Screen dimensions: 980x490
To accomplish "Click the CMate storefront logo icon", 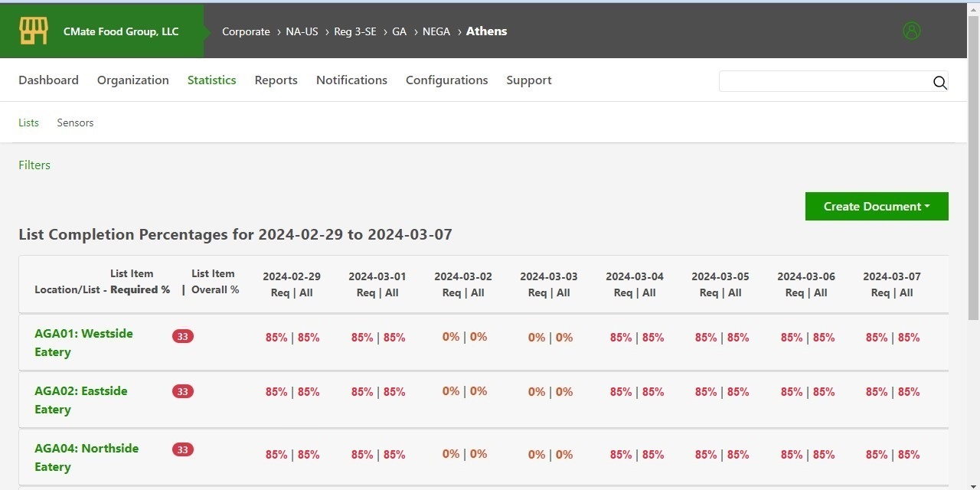I will [32, 30].
